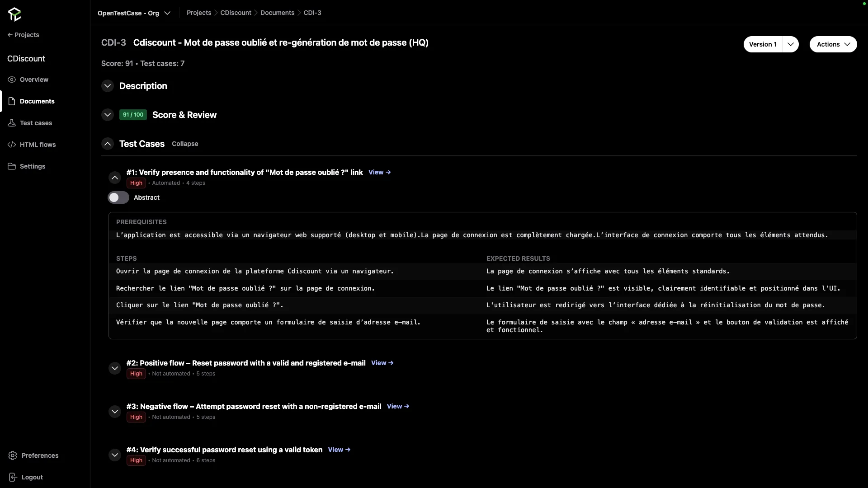This screenshot has height=488, width=868.
Task: Click the document title "Cdiscount - Mot de passe oublié"
Action: point(281,42)
